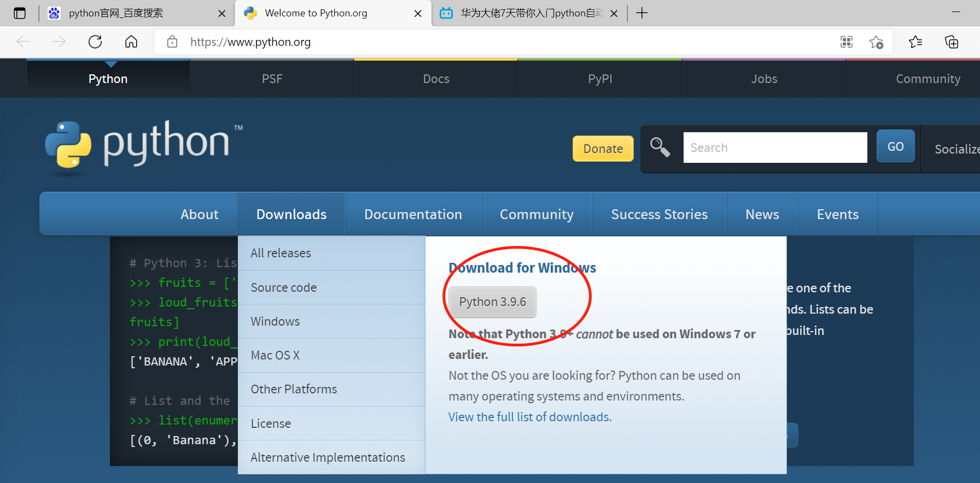
Task: Open the About main menu
Action: [x=200, y=214]
